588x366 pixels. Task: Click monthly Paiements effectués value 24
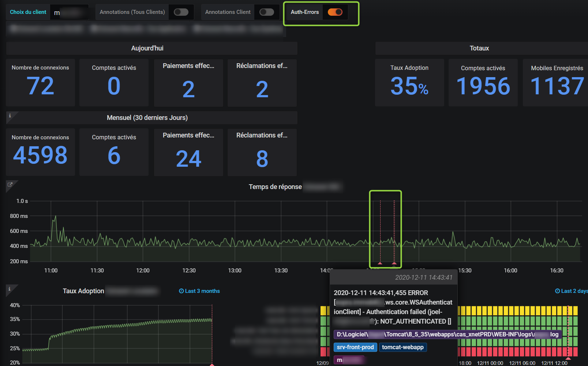[188, 159]
